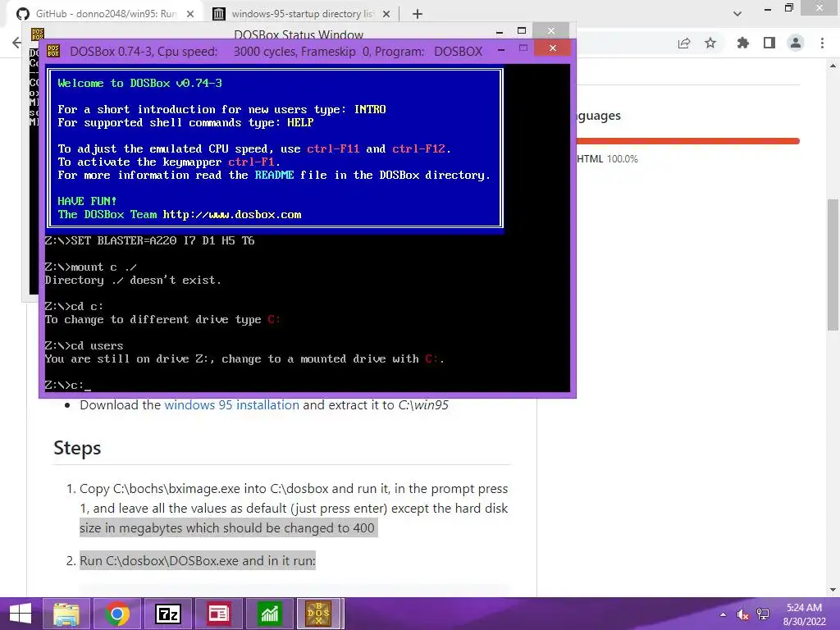Open a new Chrome tab
840x630 pixels.
point(418,14)
